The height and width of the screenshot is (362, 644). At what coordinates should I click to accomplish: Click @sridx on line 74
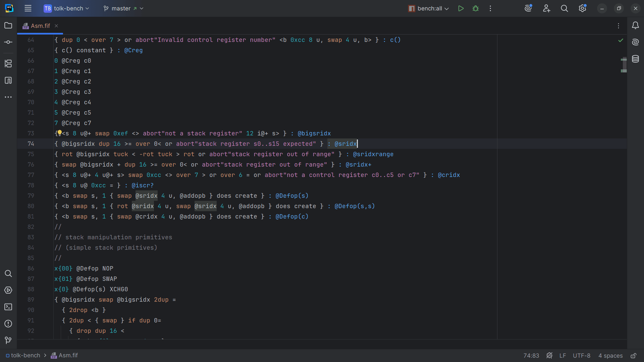pyautogui.click(x=345, y=144)
